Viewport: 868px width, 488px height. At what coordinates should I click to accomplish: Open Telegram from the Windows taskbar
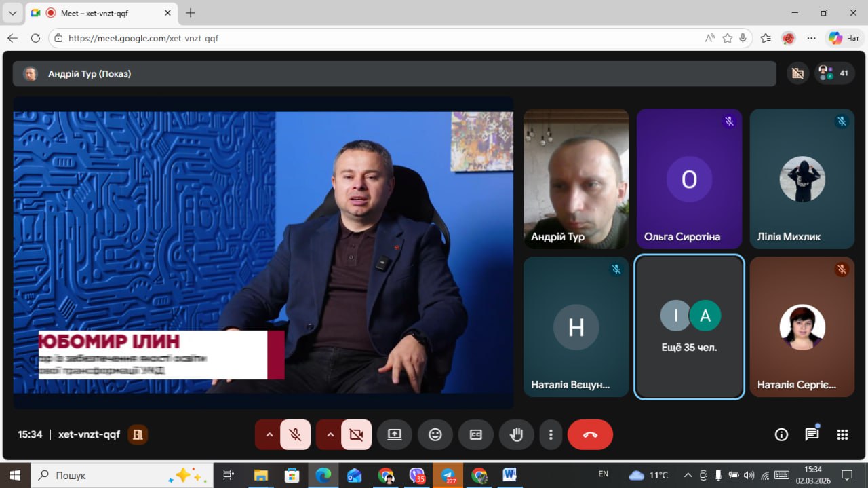[448, 475]
